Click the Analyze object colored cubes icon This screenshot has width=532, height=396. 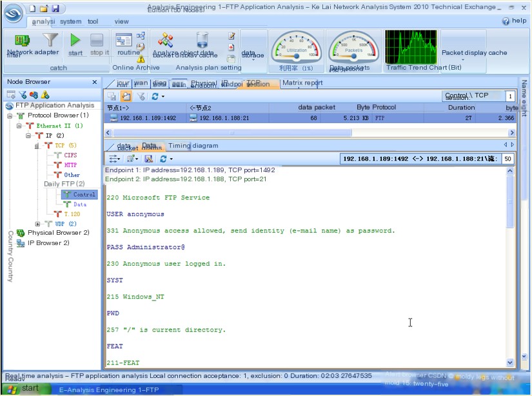[x=166, y=40]
